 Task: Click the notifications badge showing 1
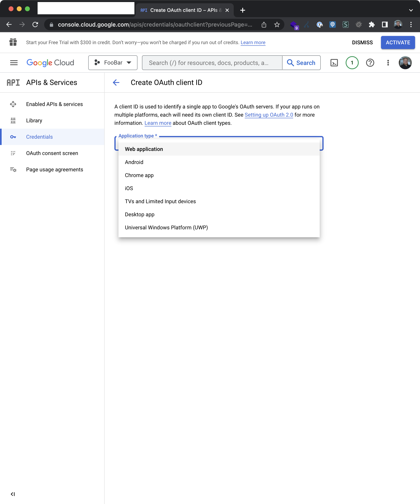coord(352,63)
